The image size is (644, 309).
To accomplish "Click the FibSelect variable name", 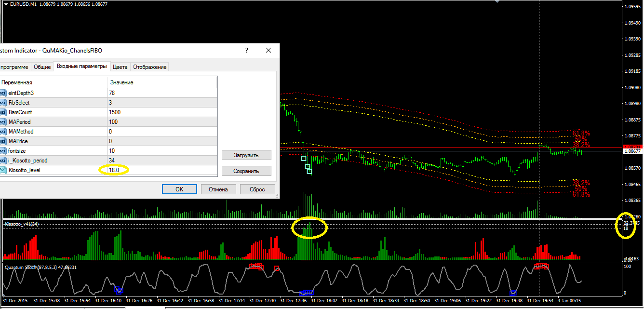I will point(19,103).
